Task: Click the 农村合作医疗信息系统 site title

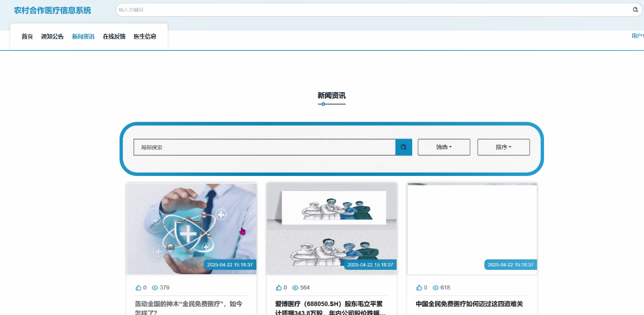Action: tap(53, 10)
